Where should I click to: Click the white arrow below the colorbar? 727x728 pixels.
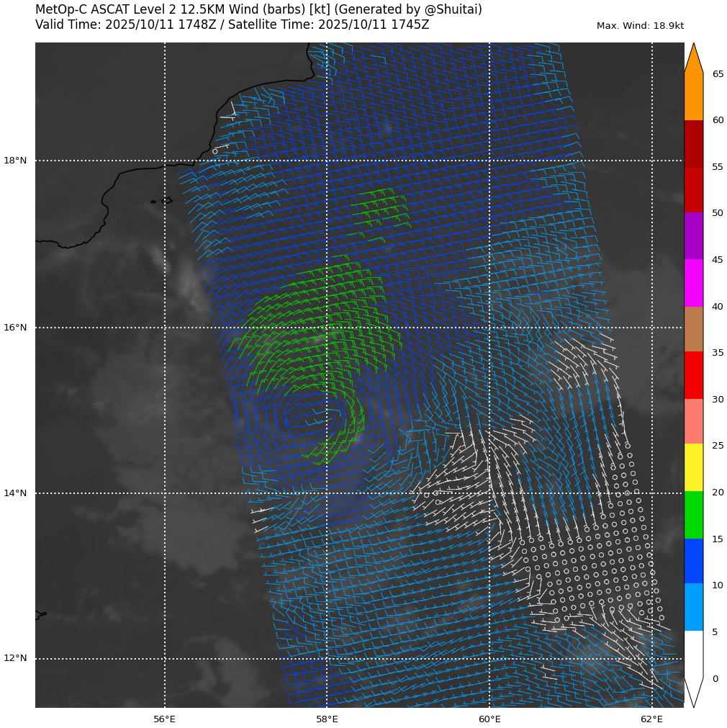click(x=693, y=690)
